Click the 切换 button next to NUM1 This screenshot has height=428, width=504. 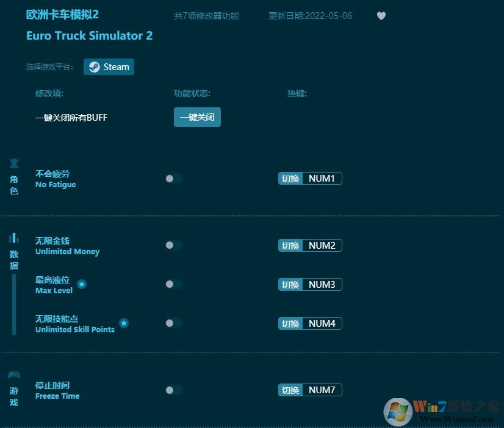pyautogui.click(x=290, y=178)
